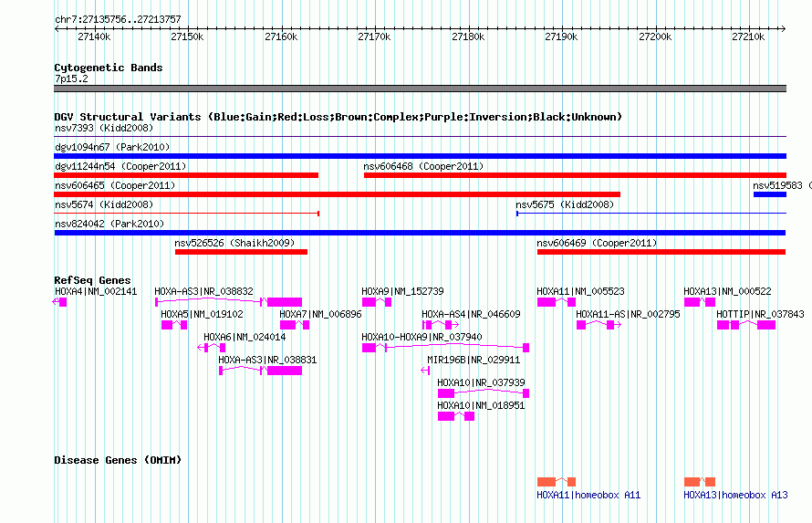Click the 27140k ruler tick label
Image resolution: width=812 pixels, height=523 pixels.
point(94,37)
